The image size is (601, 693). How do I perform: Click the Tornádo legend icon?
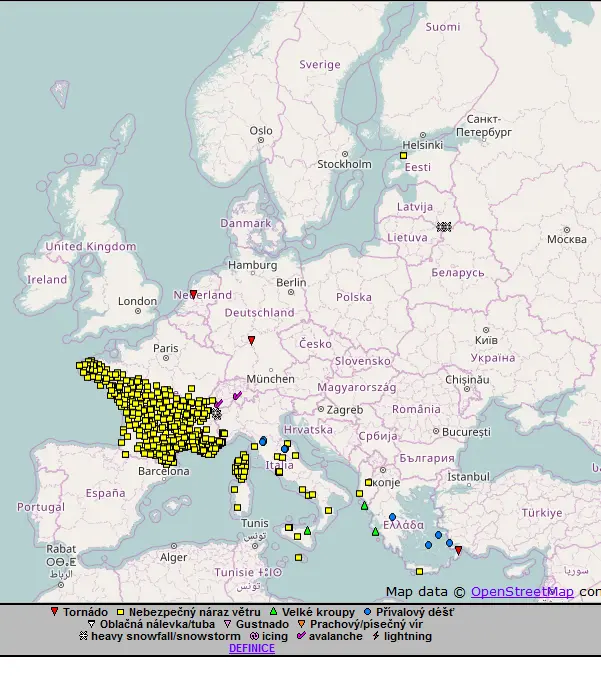(54, 612)
